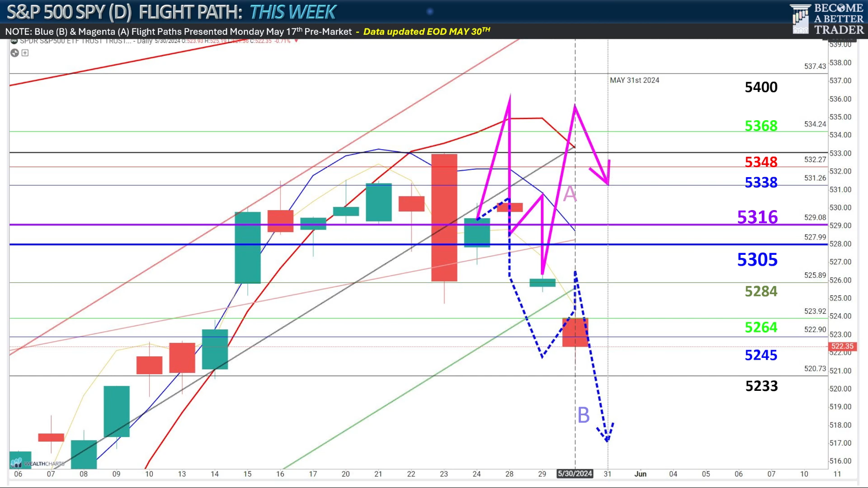The image size is (868, 488).
Task: Click the magenta A flight path label
Action: tap(570, 194)
